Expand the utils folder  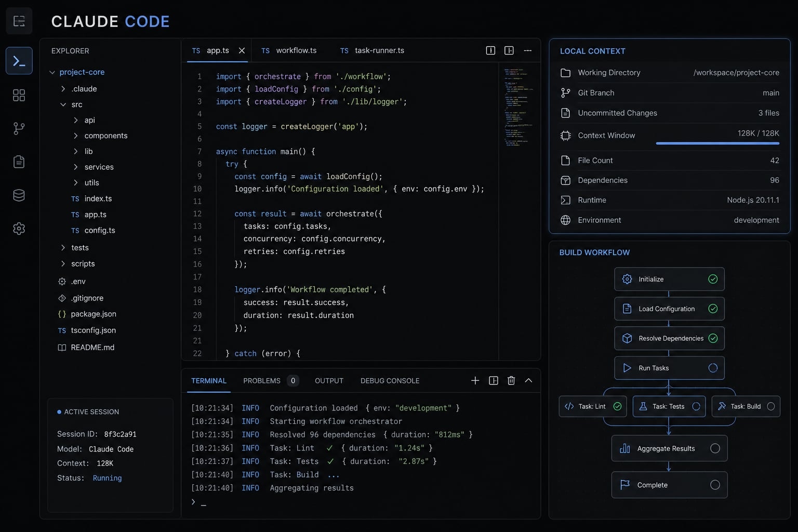click(x=76, y=182)
